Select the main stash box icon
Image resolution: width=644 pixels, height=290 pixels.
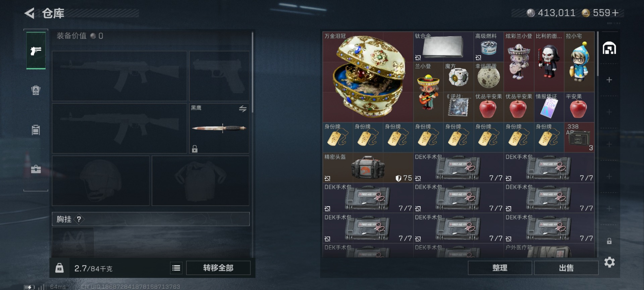(x=609, y=48)
